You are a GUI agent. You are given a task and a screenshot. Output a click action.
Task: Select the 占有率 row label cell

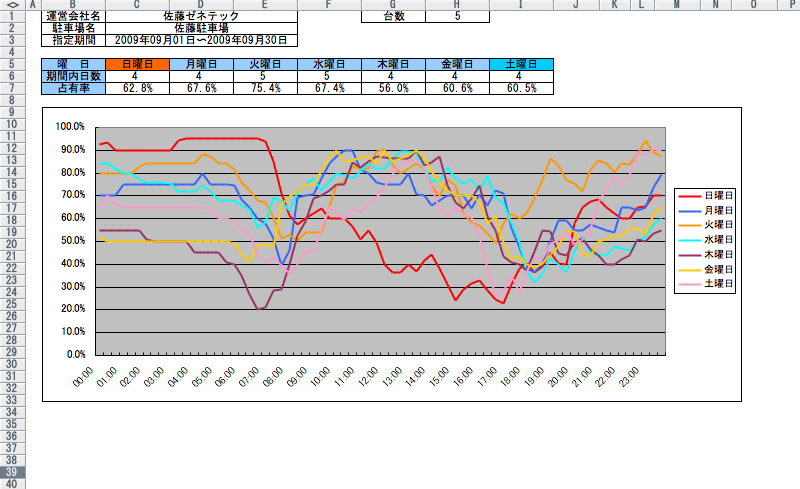[73, 88]
